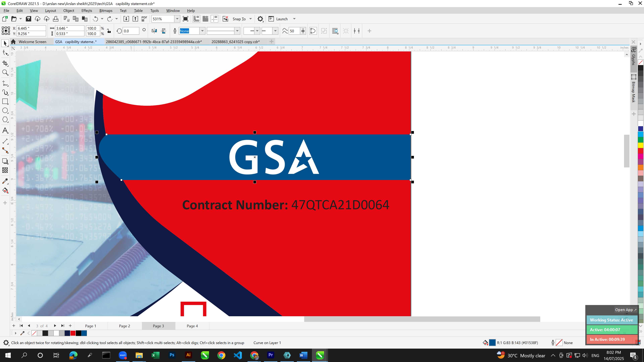The image size is (644, 362).
Task: Click the Mirror horizontally icon
Action: tap(154, 31)
